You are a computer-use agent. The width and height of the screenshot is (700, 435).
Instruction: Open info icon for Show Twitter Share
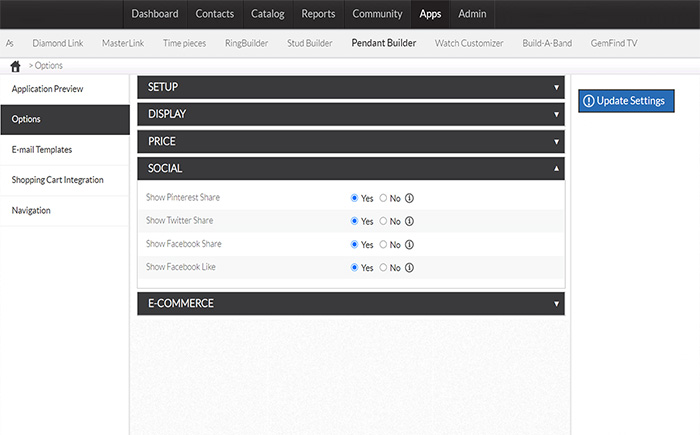(x=409, y=221)
